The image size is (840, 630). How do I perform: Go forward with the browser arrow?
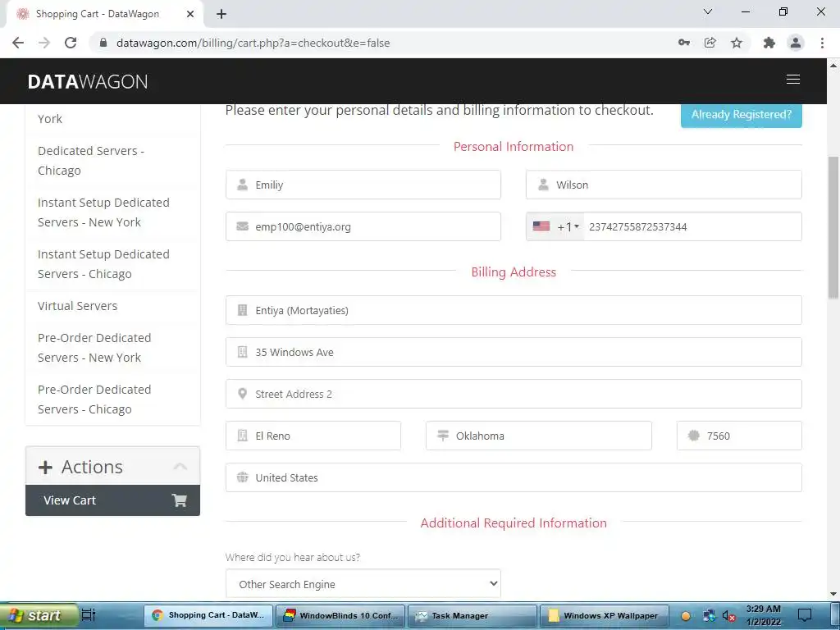coord(44,43)
